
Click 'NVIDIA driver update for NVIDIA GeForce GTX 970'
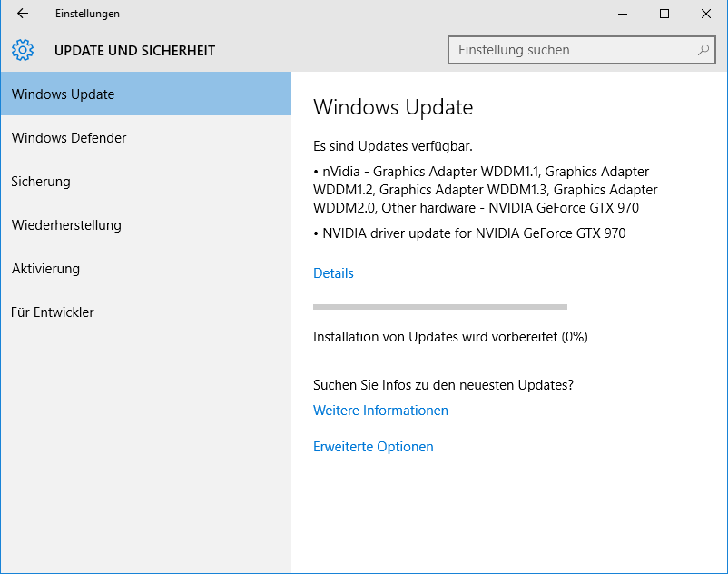[x=469, y=233]
